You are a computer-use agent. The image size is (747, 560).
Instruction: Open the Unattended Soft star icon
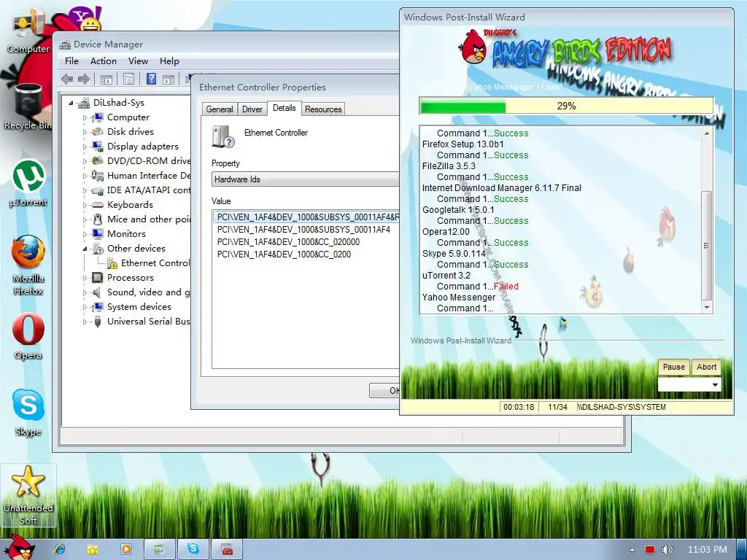click(28, 495)
